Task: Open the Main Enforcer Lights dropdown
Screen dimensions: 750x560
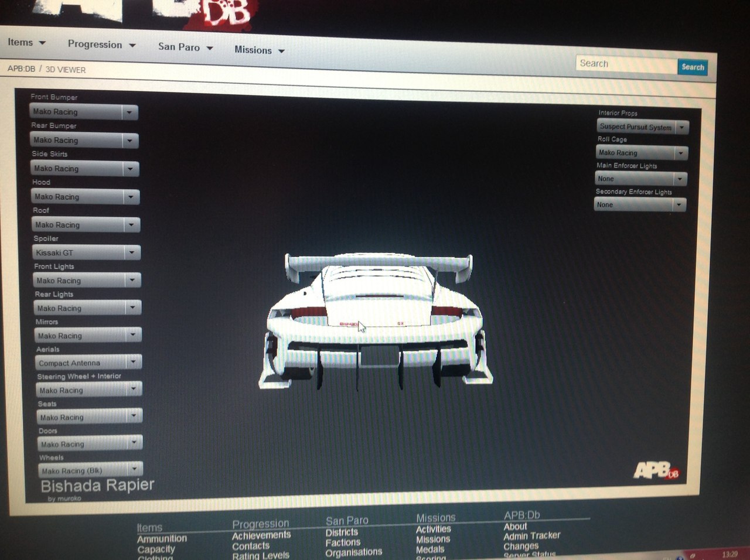Action: pyautogui.click(x=640, y=179)
